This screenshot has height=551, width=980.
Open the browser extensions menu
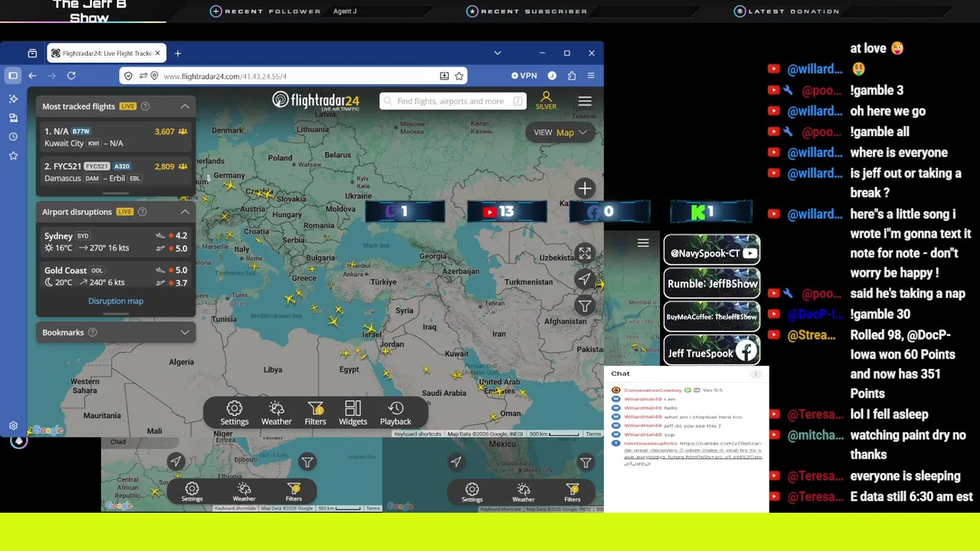[x=572, y=76]
